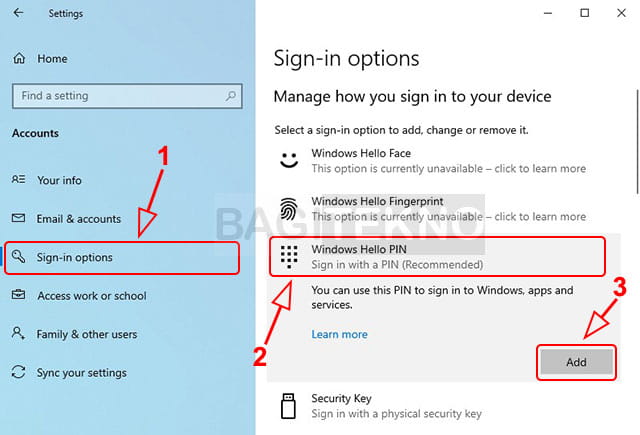This screenshot has height=435, width=640.
Task: Expand Windows Hello Face option
Action: click(x=444, y=161)
